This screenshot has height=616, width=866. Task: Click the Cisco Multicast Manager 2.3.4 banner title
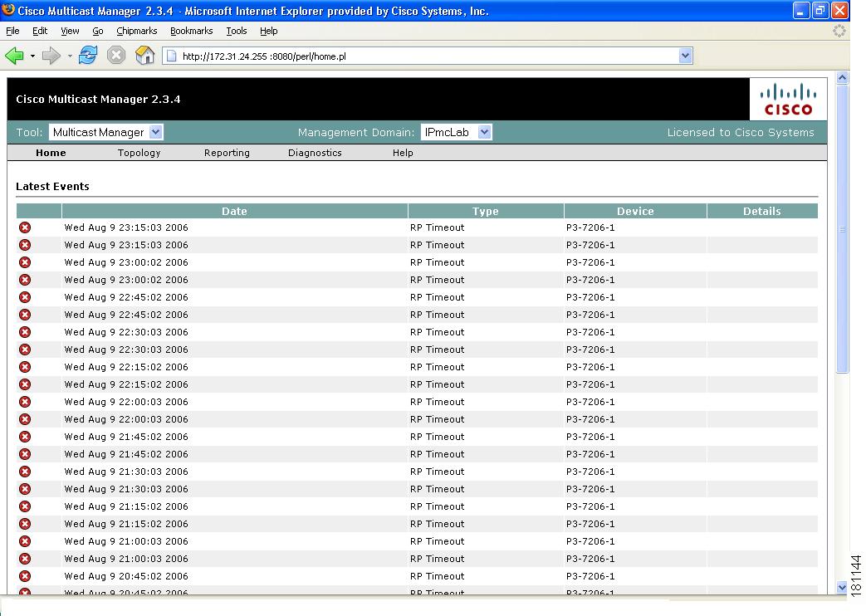[98, 100]
